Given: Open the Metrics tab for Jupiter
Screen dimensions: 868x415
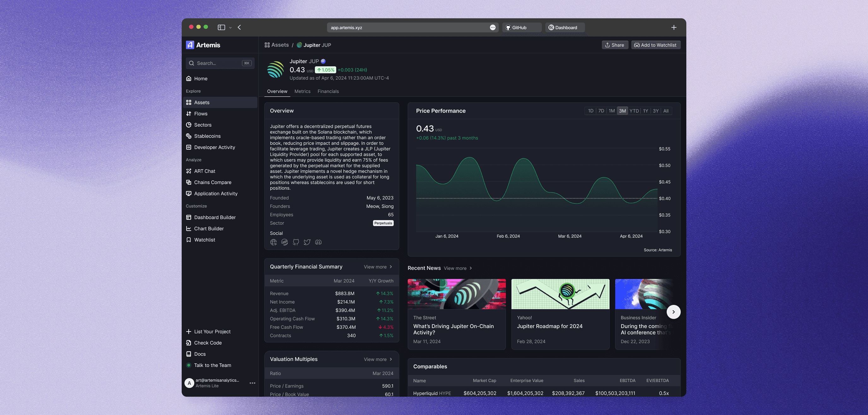Looking at the screenshot, I should point(302,91).
